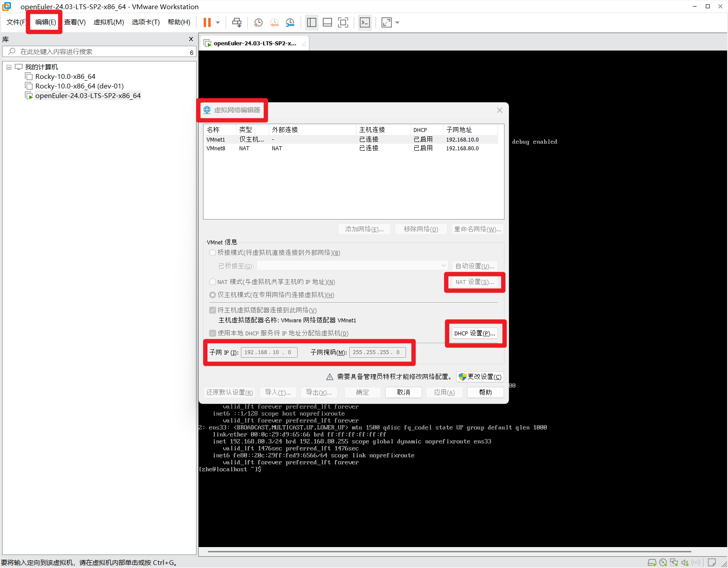
Task: Open the 虚拟机(M) menu
Action: point(108,22)
